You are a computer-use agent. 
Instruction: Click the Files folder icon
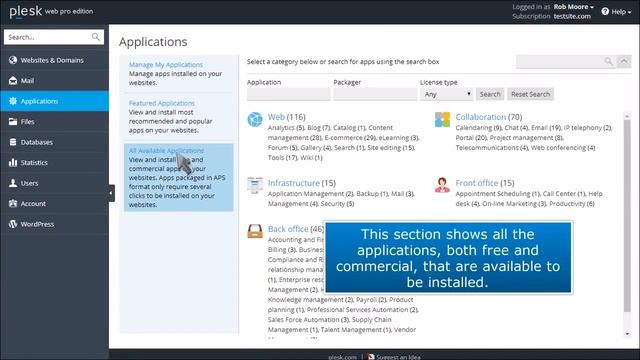(13, 121)
